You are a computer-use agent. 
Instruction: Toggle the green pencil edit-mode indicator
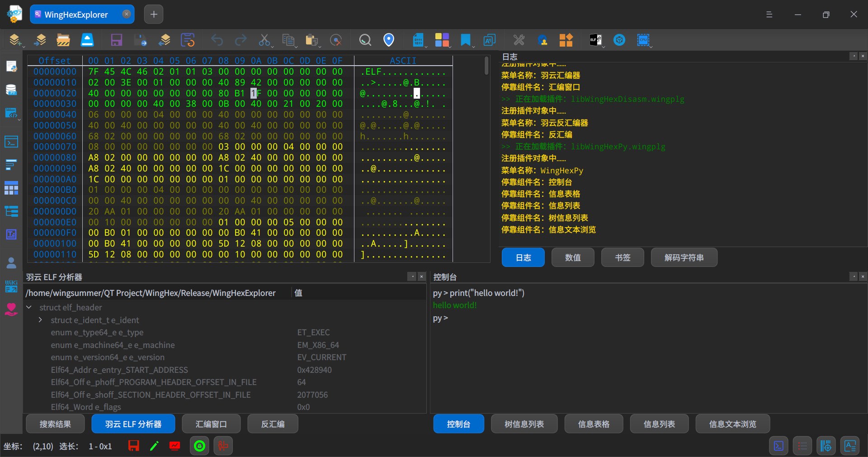click(x=154, y=446)
